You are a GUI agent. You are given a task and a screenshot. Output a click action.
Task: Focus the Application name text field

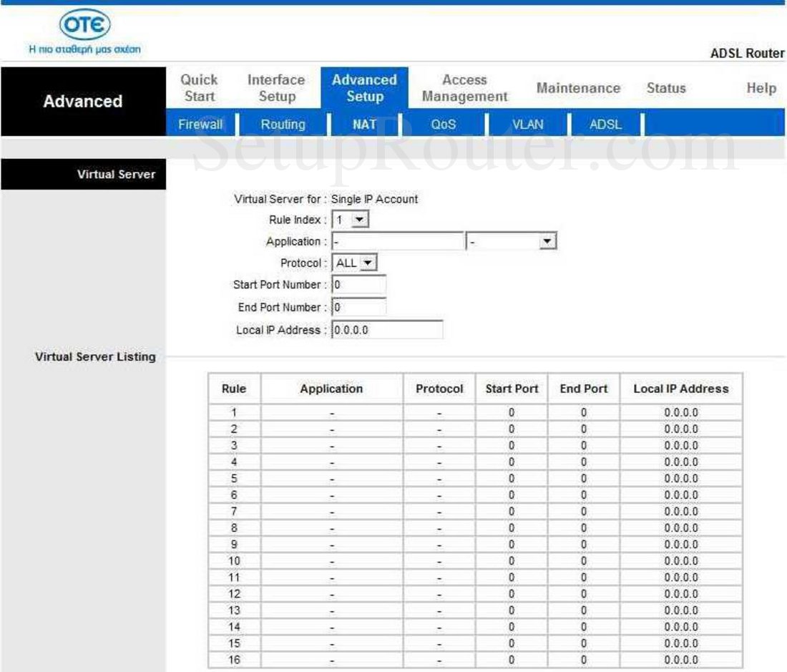(398, 241)
